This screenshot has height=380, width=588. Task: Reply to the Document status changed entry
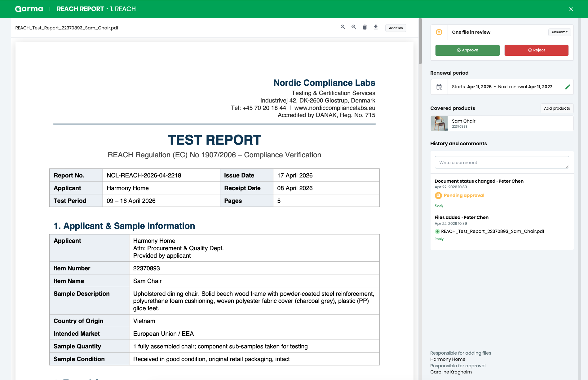[x=439, y=206]
